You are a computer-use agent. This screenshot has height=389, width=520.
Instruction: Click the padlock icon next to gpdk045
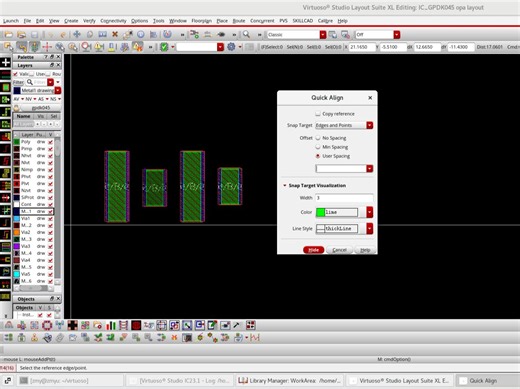tap(17, 108)
